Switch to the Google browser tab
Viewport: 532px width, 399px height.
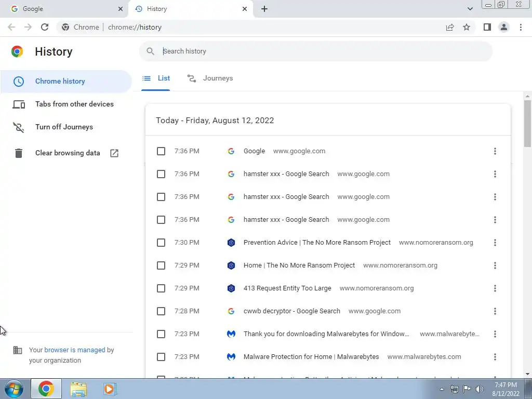pos(64,9)
